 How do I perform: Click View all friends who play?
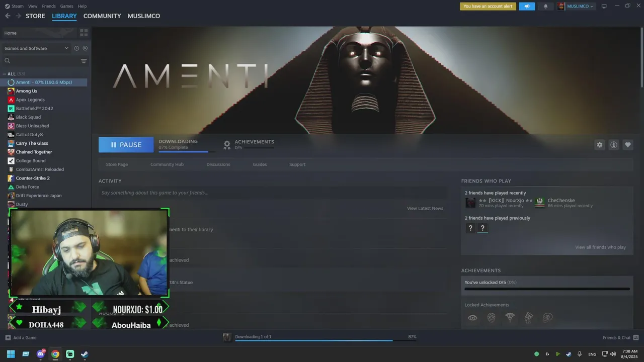pos(600,247)
